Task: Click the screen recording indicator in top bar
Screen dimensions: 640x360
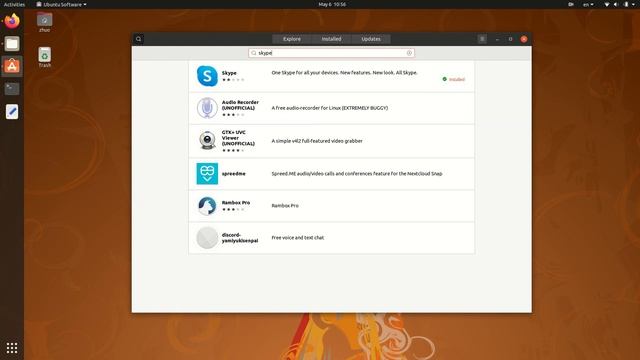Action: 571,4
